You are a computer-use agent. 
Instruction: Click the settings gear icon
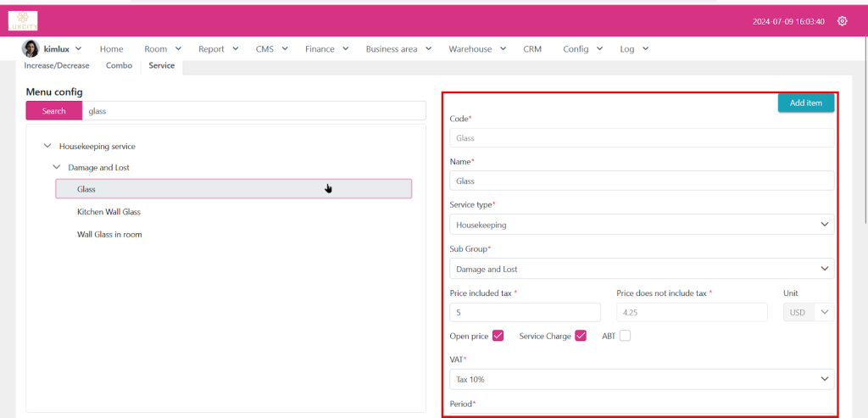pos(842,21)
